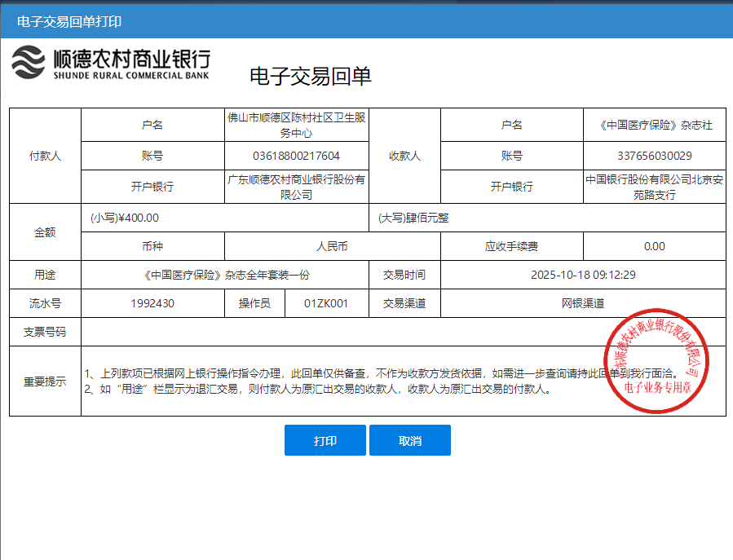The height and width of the screenshot is (560, 733).
Task: Click the payer name 佛山市顺德区陈村社区卫生服务中心
Action: pyautogui.click(x=296, y=125)
